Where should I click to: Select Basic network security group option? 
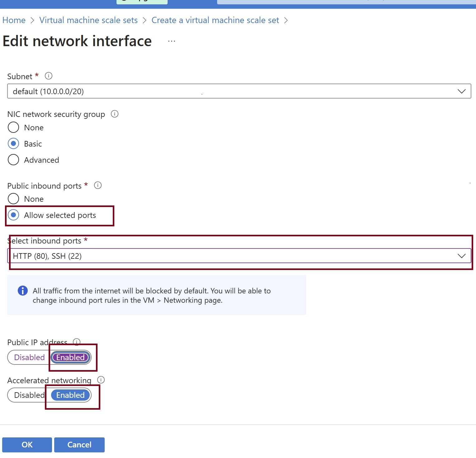[x=13, y=143]
